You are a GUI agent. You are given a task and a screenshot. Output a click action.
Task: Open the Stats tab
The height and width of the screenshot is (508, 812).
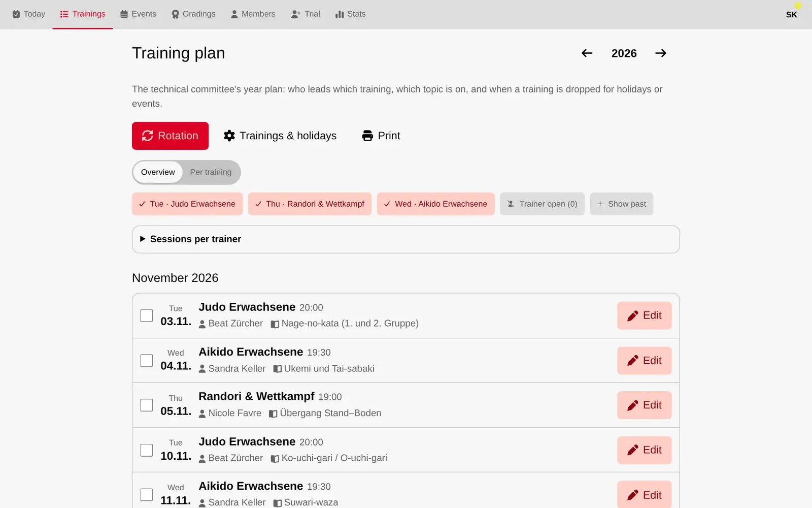click(x=351, y=14)
